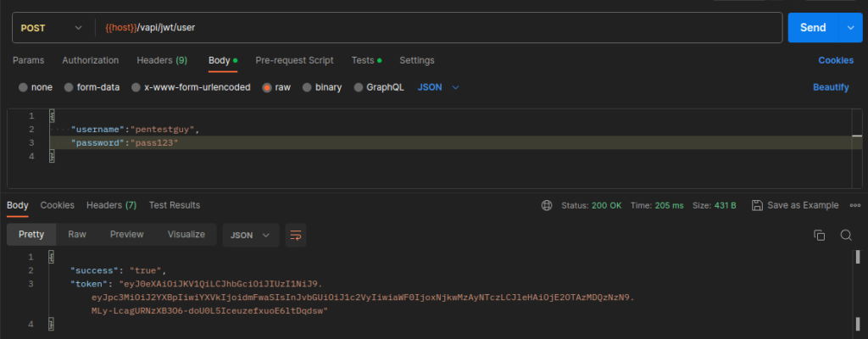This screenshot has height=339, width=868.
Task: Select x-www-form-urlencoded body type
Action: pyautogui.click(x=191, y=87)
